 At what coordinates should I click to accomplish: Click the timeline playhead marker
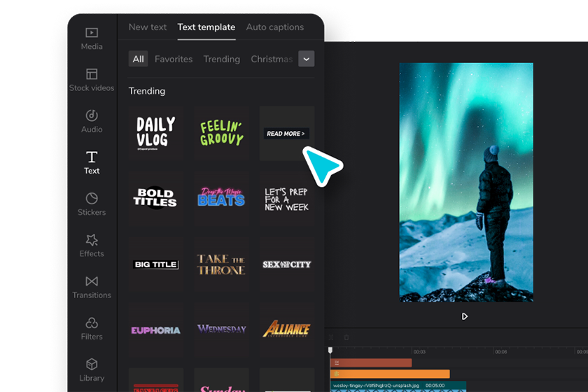(330, 351)
